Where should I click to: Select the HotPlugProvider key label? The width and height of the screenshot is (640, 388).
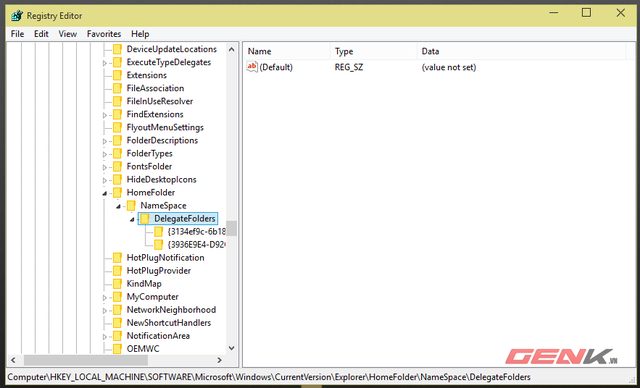coord(158,271)
